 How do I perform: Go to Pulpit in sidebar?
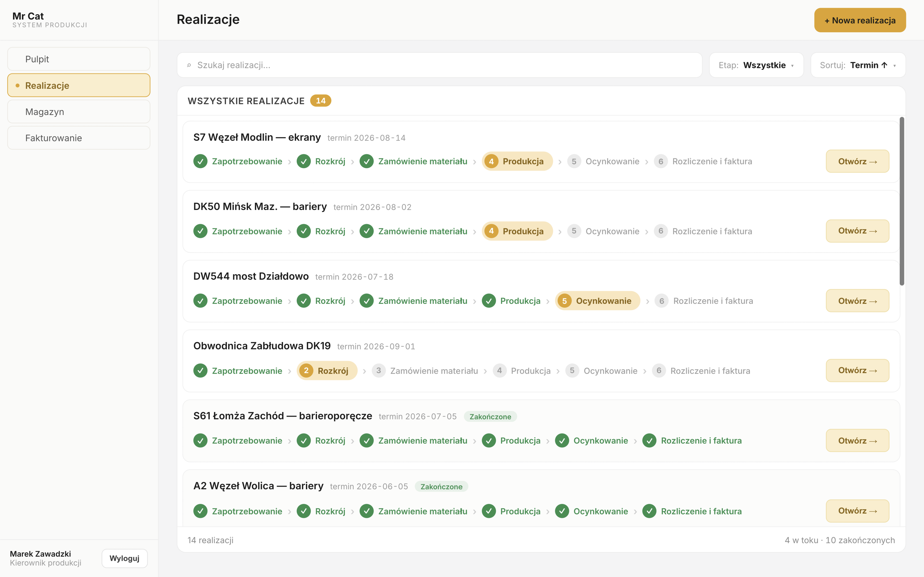(79, 59)
